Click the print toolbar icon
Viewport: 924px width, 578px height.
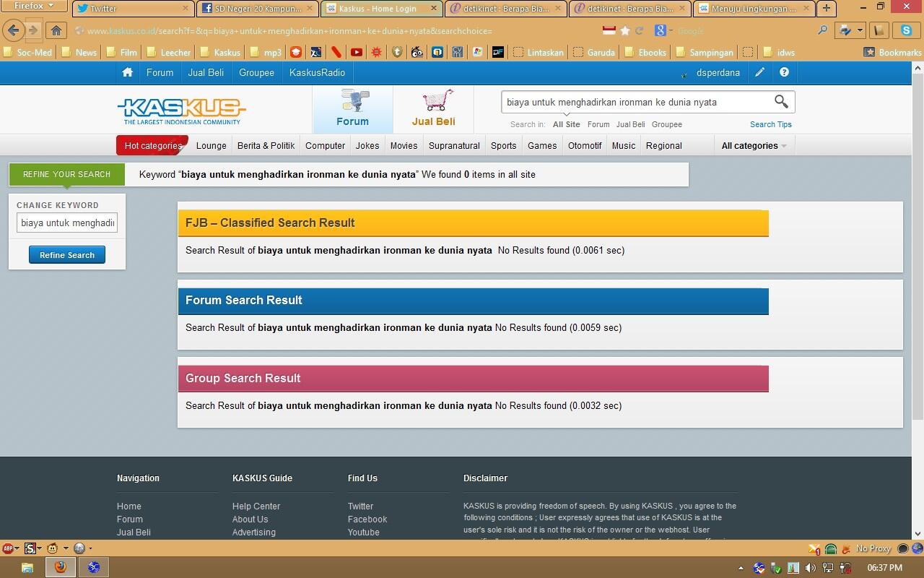845,30
